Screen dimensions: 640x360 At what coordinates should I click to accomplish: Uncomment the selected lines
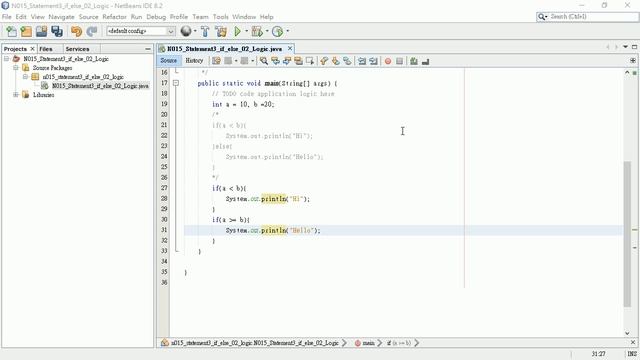pos(425,61)
